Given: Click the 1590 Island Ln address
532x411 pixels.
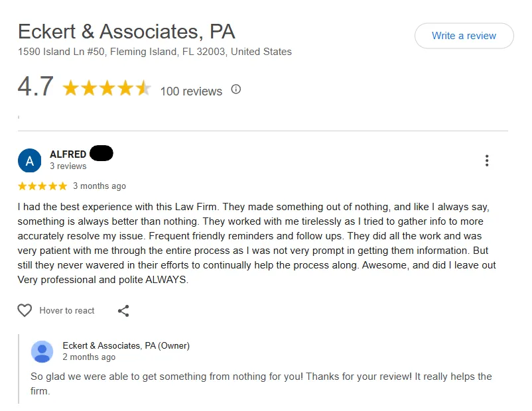Looking at the screenshot, I should click(x=155, y=52).
